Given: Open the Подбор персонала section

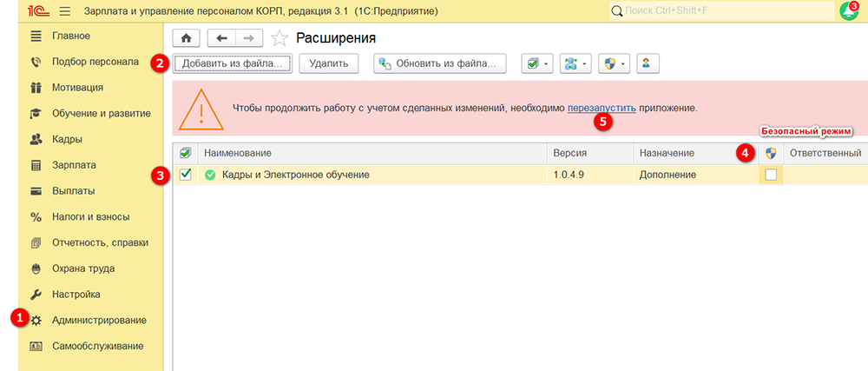Looking at the screenshot, I should [95, 62].
